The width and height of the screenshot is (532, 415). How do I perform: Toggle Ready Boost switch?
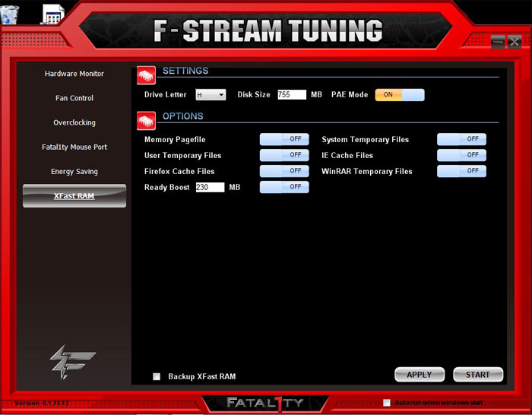[284, 187]
